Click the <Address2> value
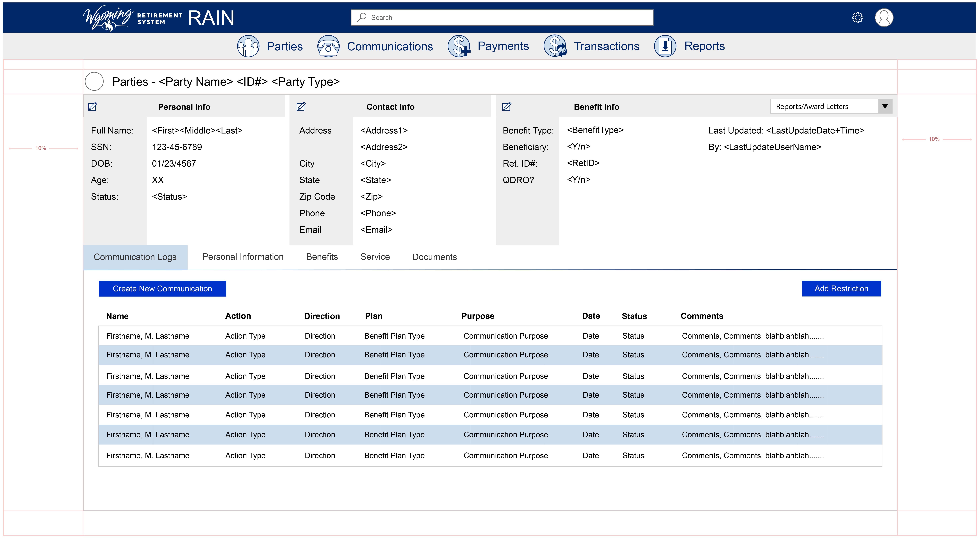Image resolution: width=980 pixels, height=539 pixels. click(384, 147)
